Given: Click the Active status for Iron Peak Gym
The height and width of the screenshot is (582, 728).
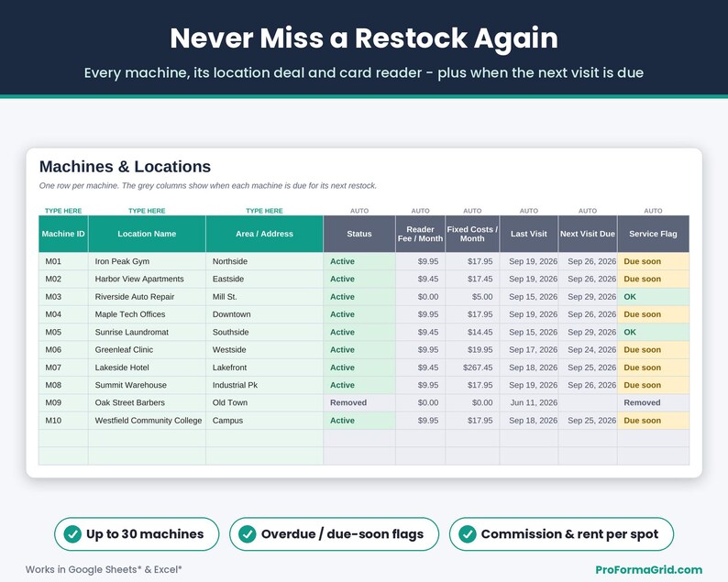Looking at the screenshot, I should (359, 261).
